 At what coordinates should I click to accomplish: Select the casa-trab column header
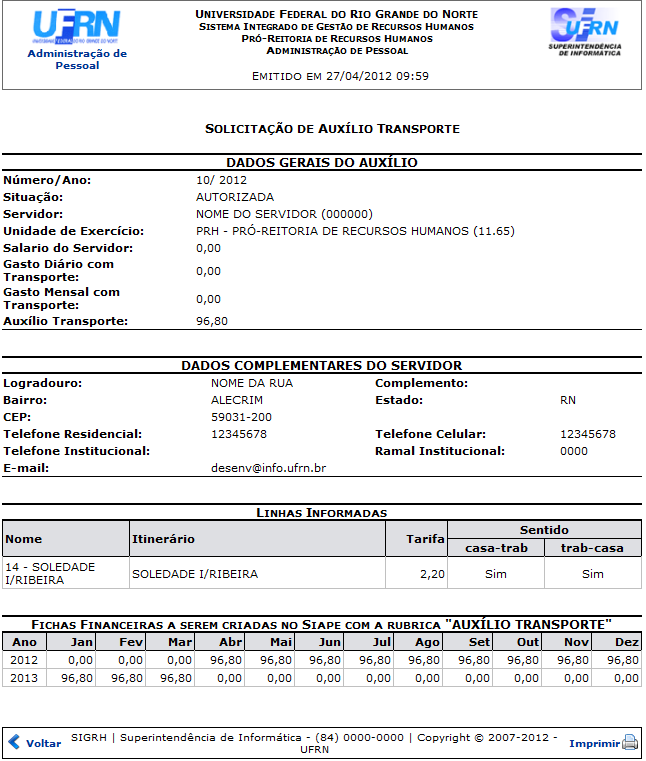(x=495, y=548)
